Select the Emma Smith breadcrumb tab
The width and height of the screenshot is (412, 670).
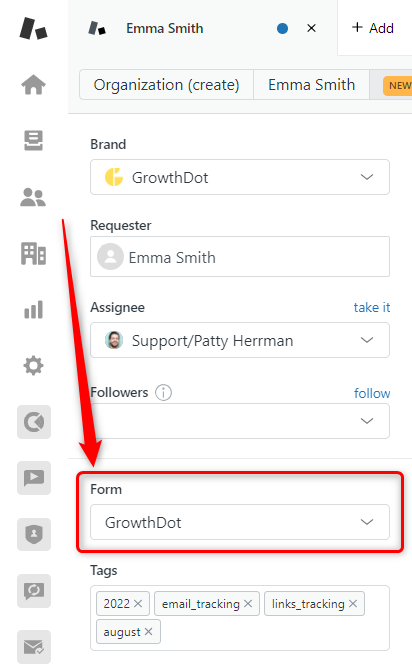click(312, 85)
